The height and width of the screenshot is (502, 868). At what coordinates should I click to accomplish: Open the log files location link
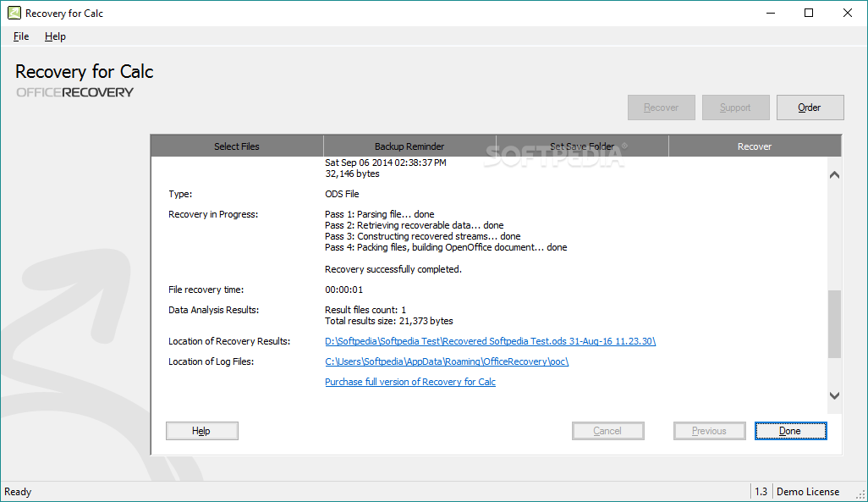(446, 361)
